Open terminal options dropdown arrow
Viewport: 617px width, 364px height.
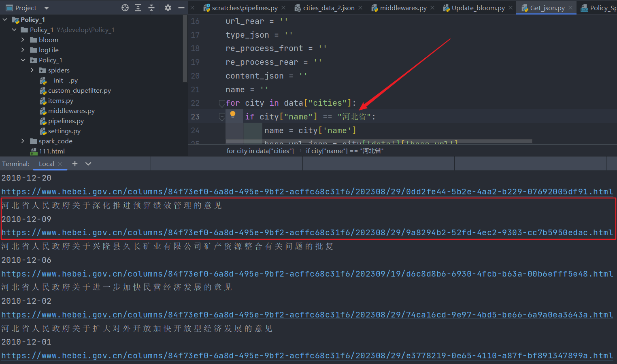(x=88, y=164)
